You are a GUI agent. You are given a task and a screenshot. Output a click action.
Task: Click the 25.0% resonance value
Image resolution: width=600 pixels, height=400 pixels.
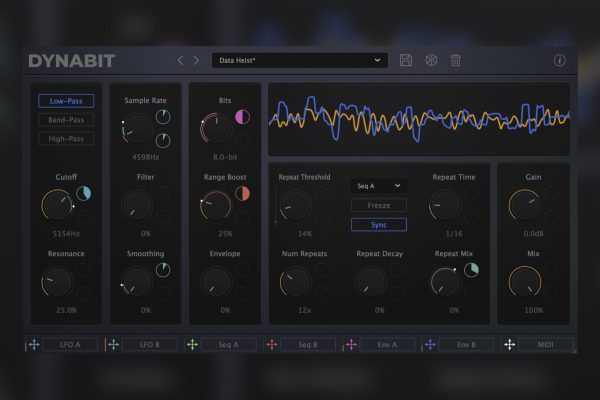(x=67, y=310)
